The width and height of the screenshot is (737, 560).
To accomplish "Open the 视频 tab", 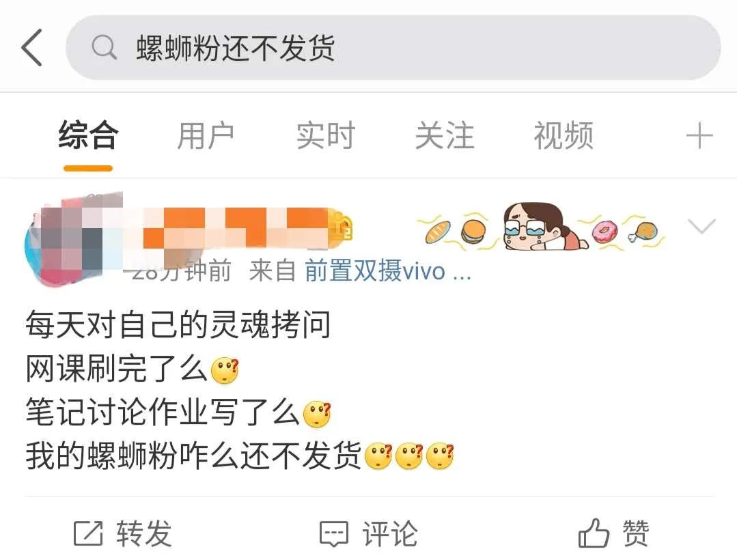I will coord(564,136).
